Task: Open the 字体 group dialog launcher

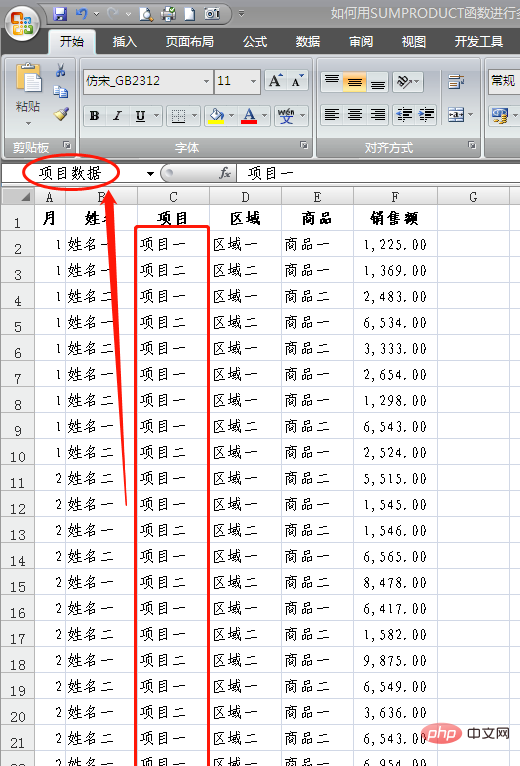Action: pos(304,145)
